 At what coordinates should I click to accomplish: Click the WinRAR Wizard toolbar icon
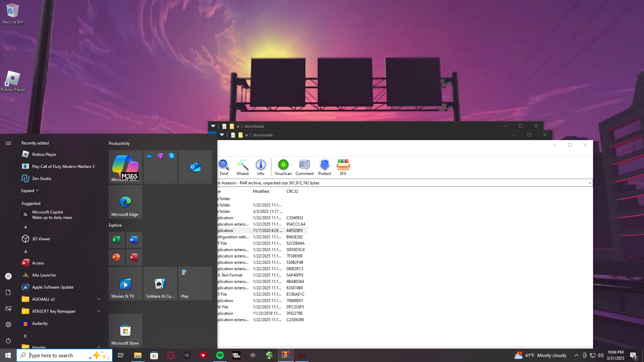(242, 167)
